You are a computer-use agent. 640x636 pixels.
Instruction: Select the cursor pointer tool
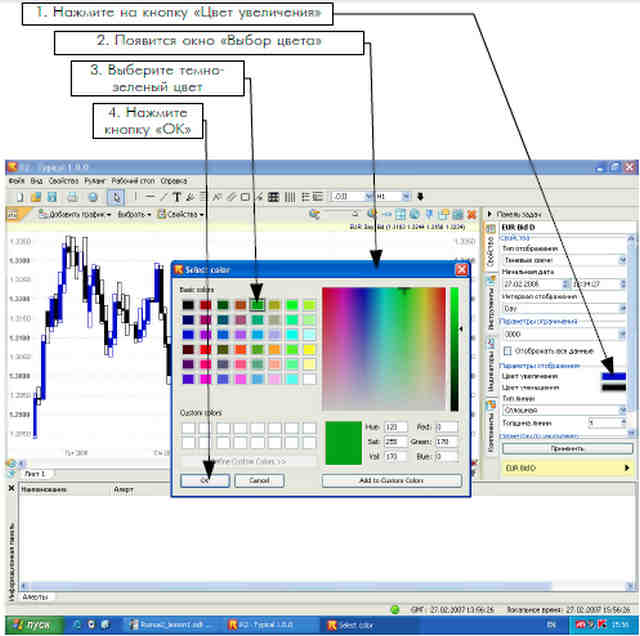point(116,197)
